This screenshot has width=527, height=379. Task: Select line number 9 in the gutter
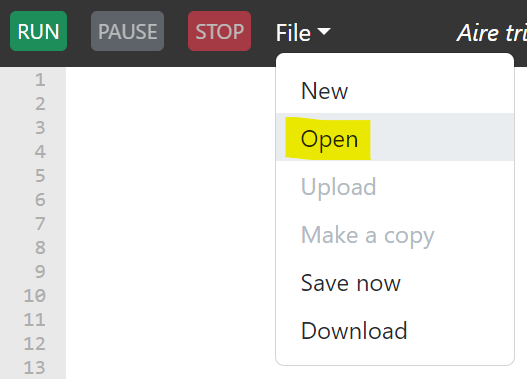[40, 271]
